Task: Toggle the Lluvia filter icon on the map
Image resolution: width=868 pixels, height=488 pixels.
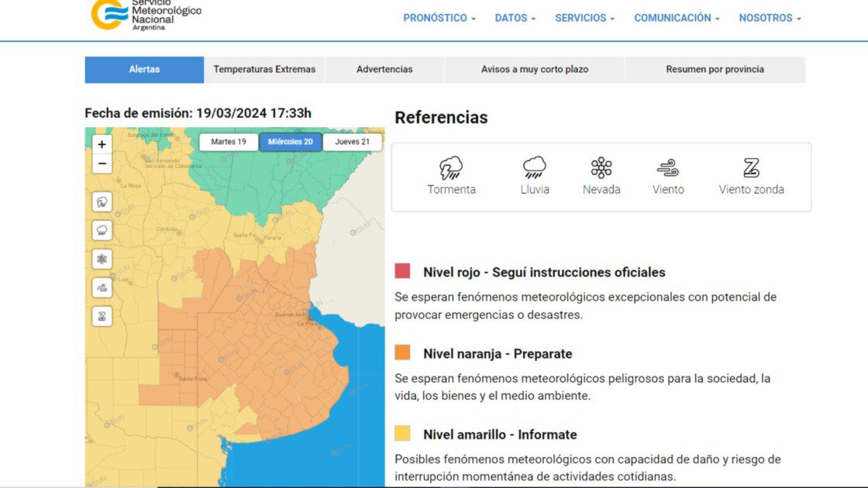Action: [101, 230]
